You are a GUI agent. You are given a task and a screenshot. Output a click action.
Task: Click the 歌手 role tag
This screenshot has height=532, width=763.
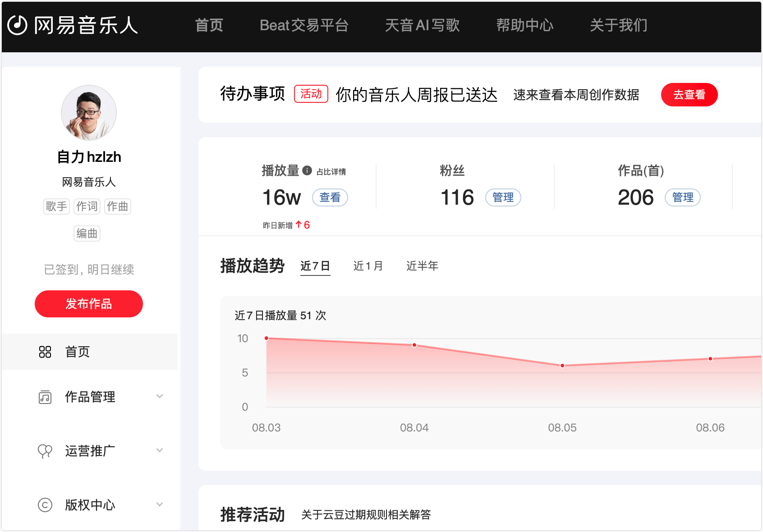click(x=56, y=206)
